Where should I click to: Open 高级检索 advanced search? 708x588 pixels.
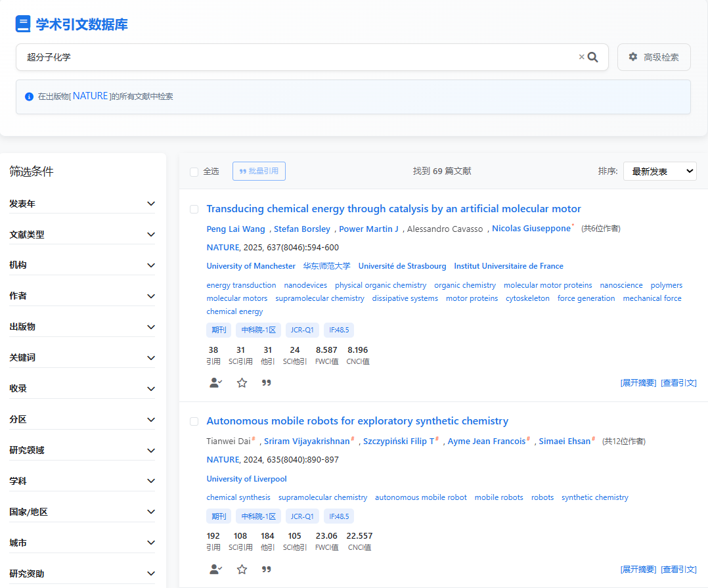click(653, 57)
